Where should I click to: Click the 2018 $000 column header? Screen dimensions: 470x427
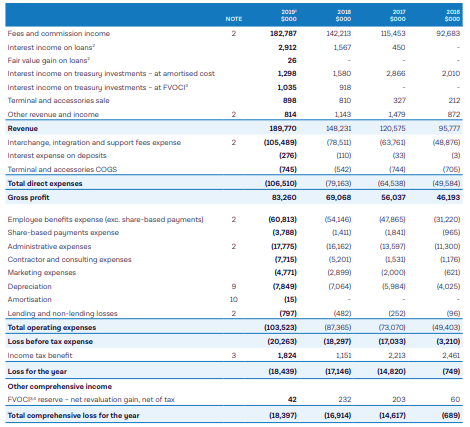[x=343, y=15]
